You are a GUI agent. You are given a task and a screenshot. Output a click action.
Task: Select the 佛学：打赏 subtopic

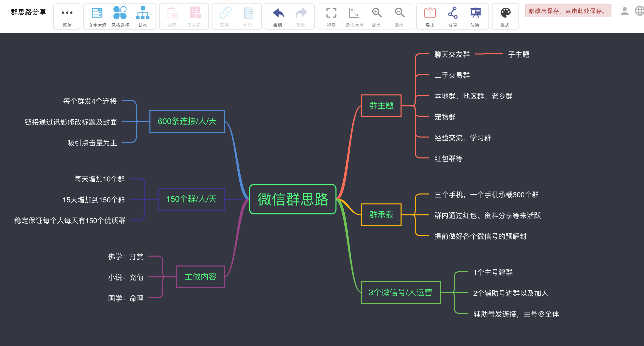pos(126,257)
